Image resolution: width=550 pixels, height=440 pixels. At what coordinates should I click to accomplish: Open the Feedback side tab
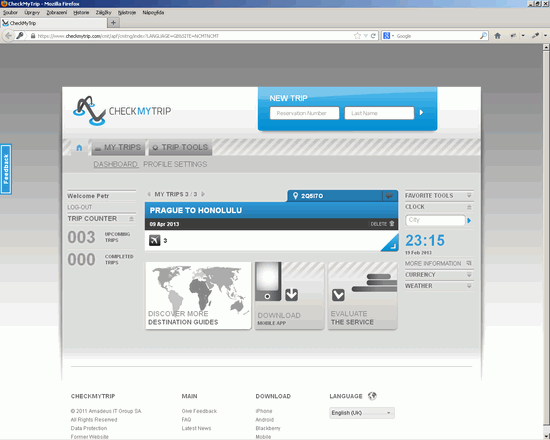pyautogui.click(x=6, y=169)
